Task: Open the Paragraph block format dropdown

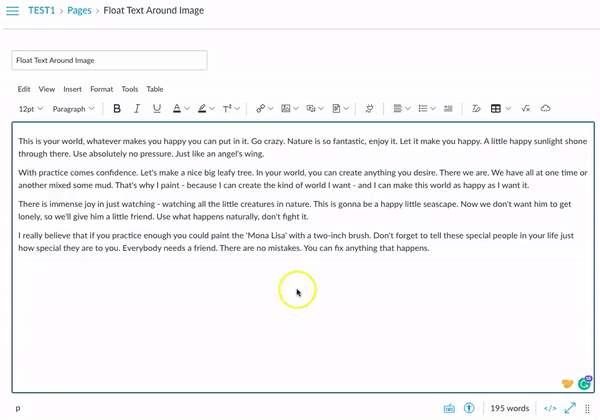Action: [73, 109]
